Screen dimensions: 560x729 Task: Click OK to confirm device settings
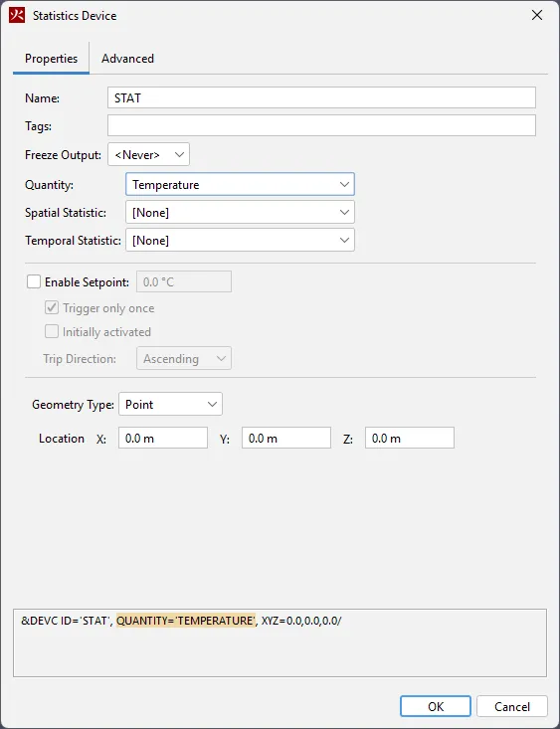click(436, 707)
